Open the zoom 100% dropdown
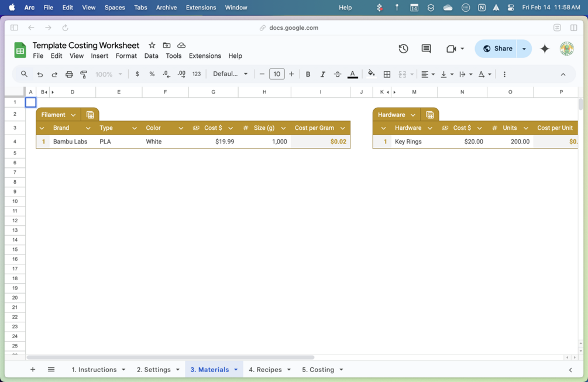Viewport: 588px width, 382px height. click(x=108, y=74)
